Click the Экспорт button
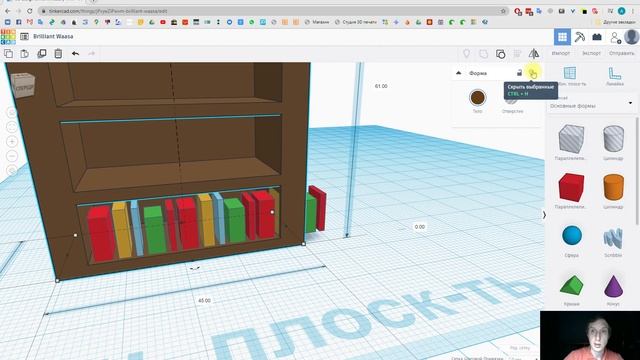 click(x=591, y=53)
